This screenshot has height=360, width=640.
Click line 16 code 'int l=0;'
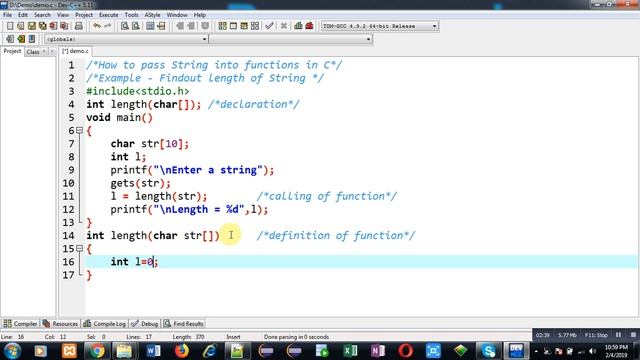pyautogui.click(x=134, y=262)
